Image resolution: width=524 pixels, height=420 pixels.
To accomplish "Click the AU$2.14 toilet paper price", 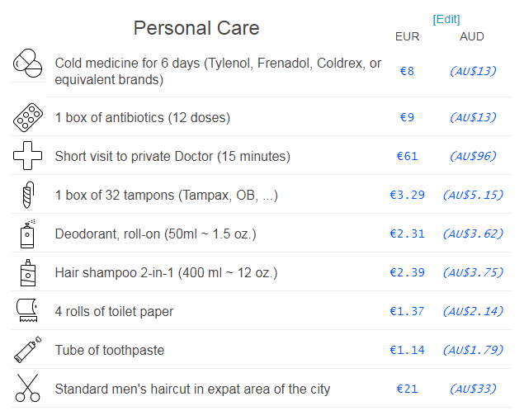I will coord(473,311).
